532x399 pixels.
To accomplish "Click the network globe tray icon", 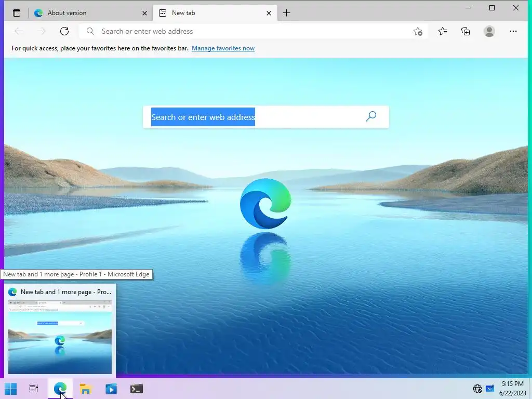I will click(477, 389).
